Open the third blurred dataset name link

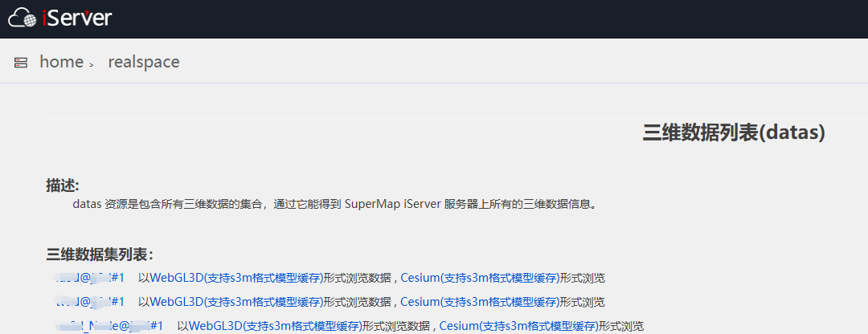pos(109,326)
